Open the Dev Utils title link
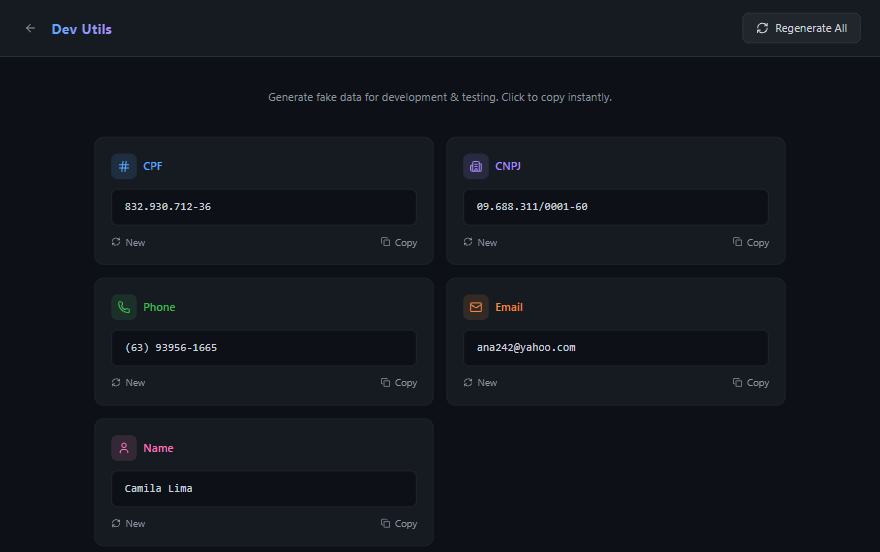Image resolution: width=880 pixels, height=552 pixels. click(81, 29)
